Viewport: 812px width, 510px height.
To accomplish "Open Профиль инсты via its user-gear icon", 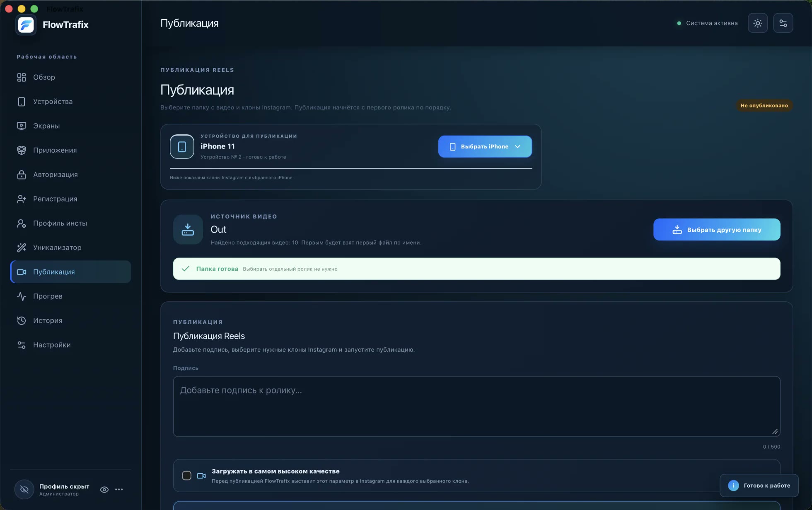I will (22, 223).
